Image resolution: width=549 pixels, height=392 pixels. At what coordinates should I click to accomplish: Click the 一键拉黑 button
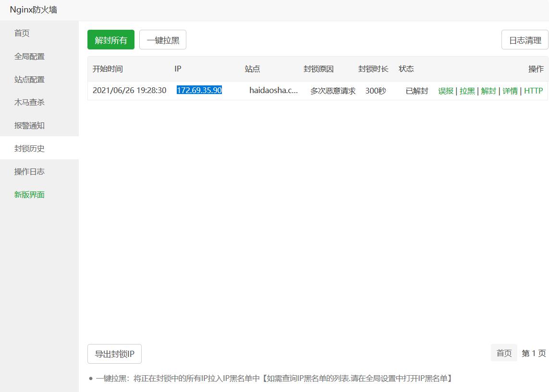click(163, 39)
